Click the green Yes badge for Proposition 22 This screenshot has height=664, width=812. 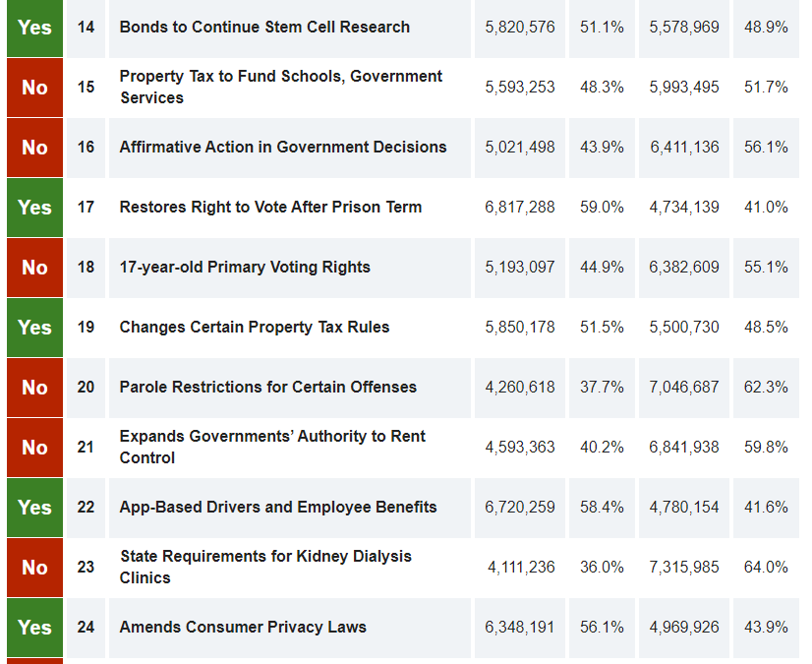[x=34, y=508]
